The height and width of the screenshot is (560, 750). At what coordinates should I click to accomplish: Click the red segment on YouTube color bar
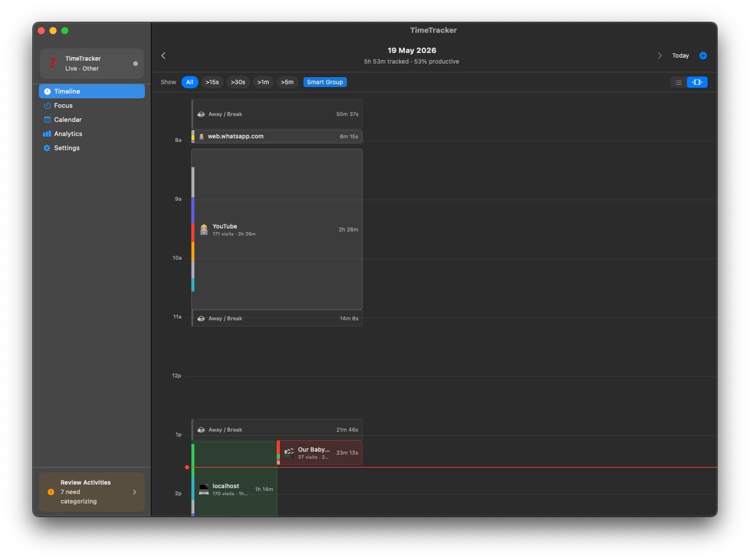coord(193,233)
